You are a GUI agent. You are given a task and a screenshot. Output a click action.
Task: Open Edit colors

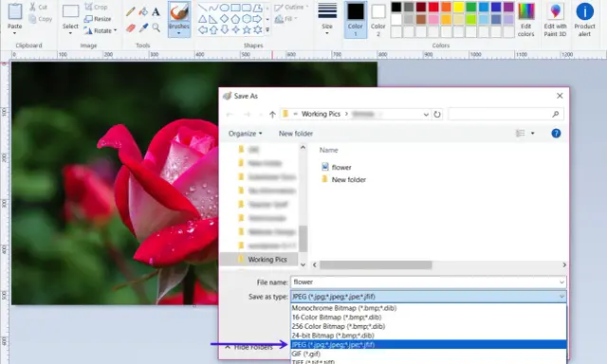pyautogui.click(x=525, y=19)
